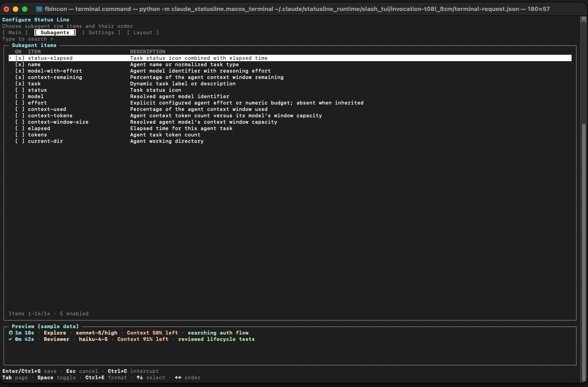The height and width of the screenshot is (387, 588).
Task: Click 'Context 58% left' in the preview
Action: tap(153, 333)
